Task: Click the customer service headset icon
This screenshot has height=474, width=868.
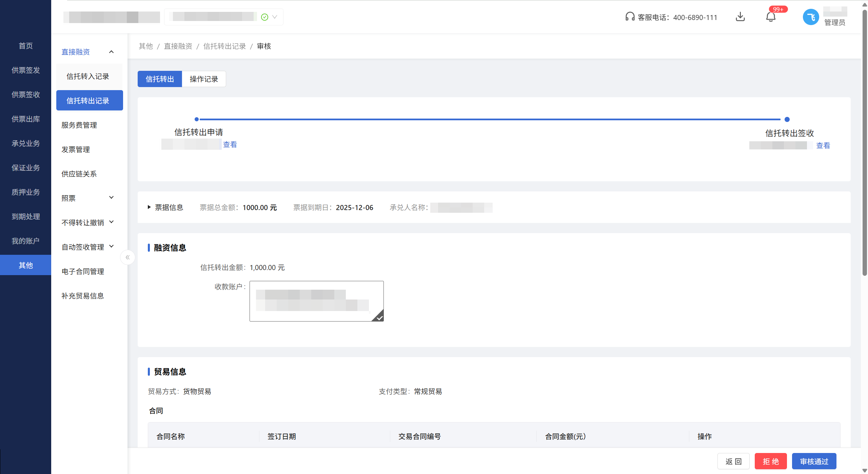Action: tap(630, 17)
